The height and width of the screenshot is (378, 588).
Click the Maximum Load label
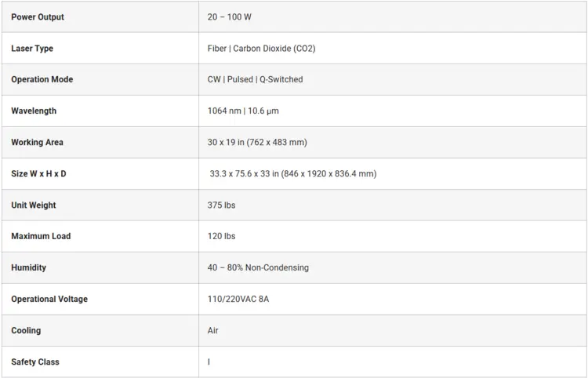pyautogui.click(x=41, y=236)
